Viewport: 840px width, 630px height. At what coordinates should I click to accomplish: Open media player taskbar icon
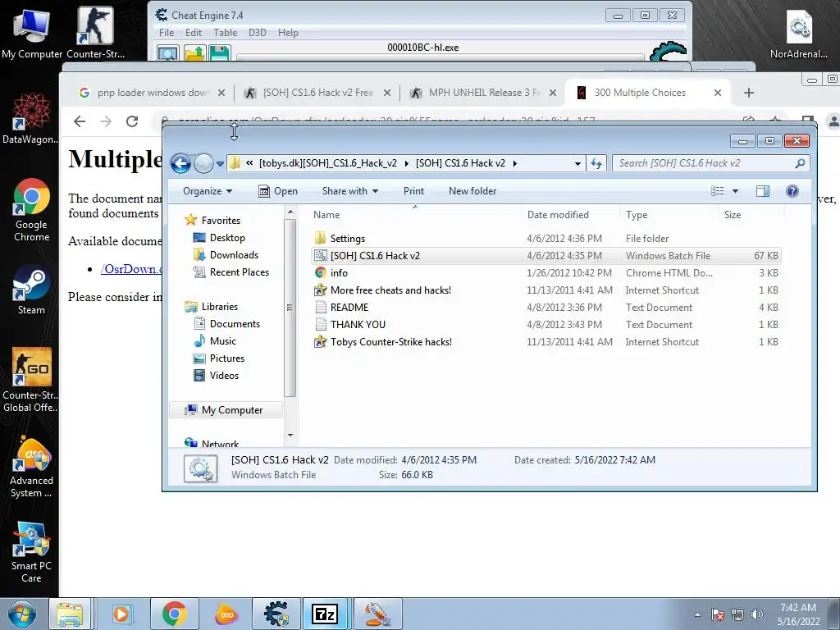tap(121, 614)
